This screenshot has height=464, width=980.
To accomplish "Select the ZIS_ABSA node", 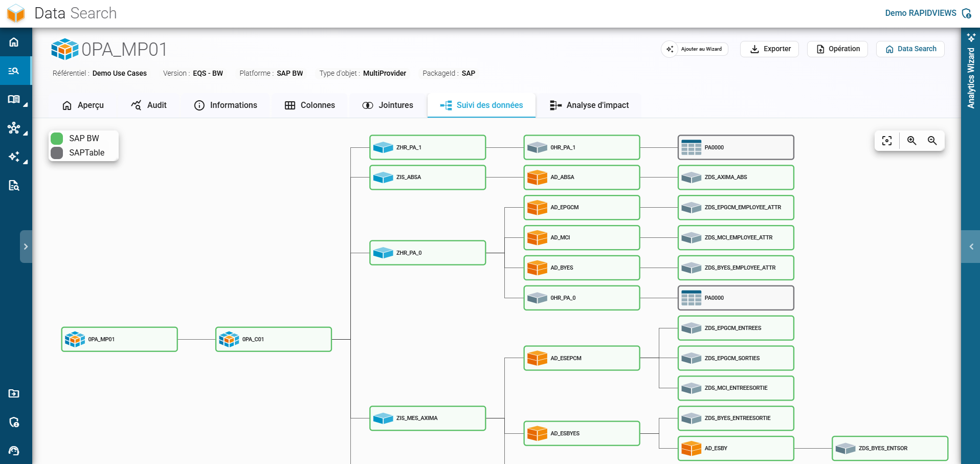I will 428,178.
